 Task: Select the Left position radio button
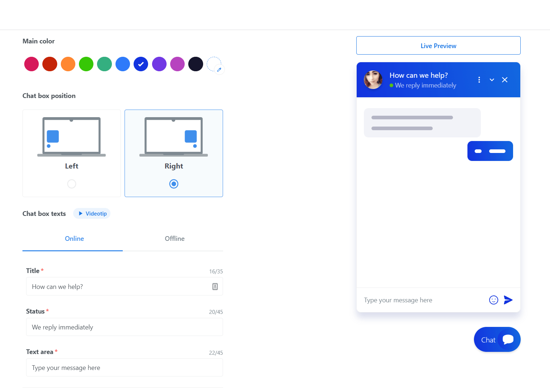[72, 184]
